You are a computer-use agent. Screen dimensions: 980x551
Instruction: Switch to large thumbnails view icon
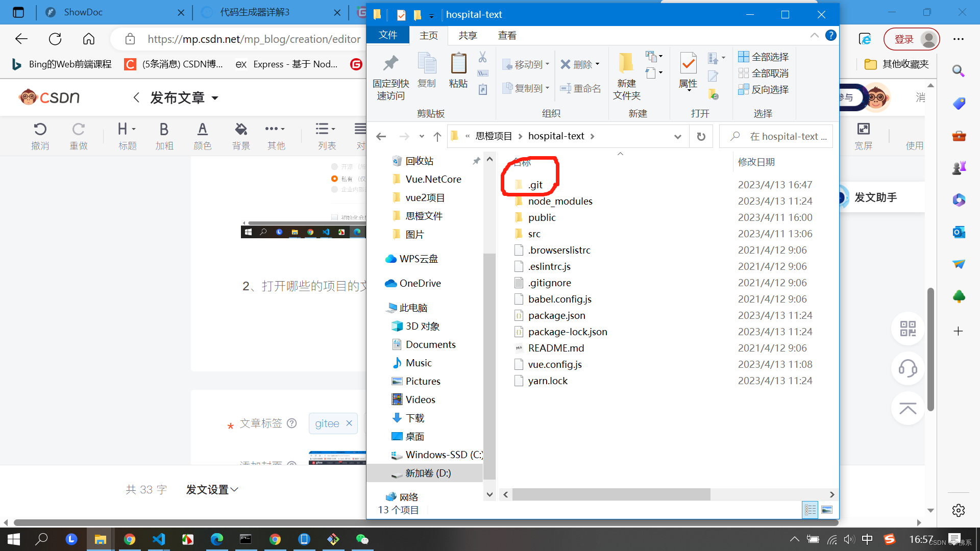point(827,510)
